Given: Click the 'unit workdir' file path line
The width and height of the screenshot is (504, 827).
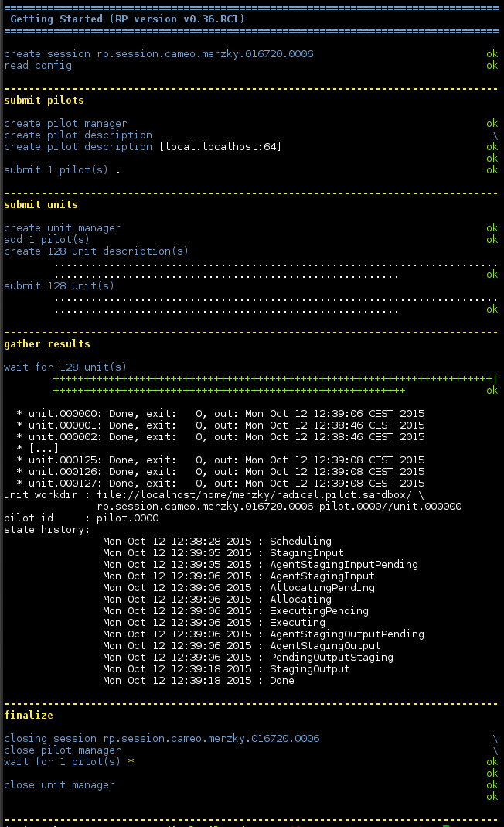Looking at the screenshot, I should click(214, 494).
